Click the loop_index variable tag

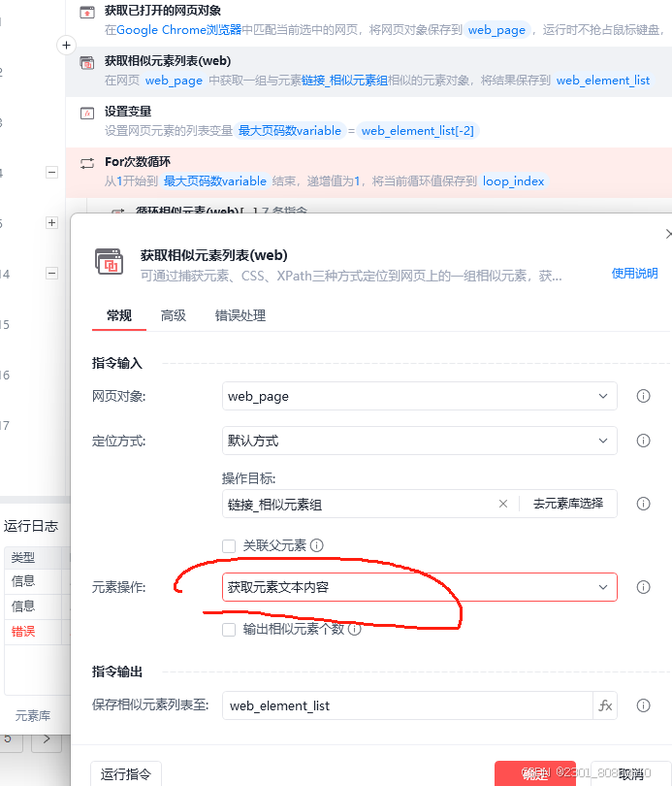tap(513, 180)
